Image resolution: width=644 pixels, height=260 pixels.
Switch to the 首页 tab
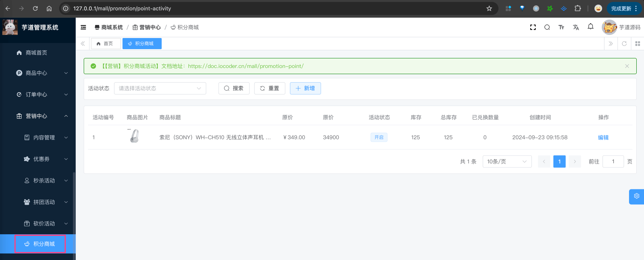106,44
